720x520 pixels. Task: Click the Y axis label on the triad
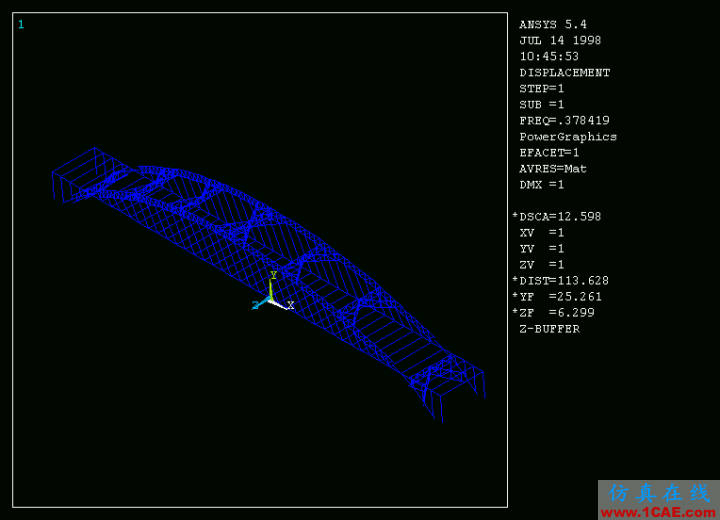coord(273,275)
